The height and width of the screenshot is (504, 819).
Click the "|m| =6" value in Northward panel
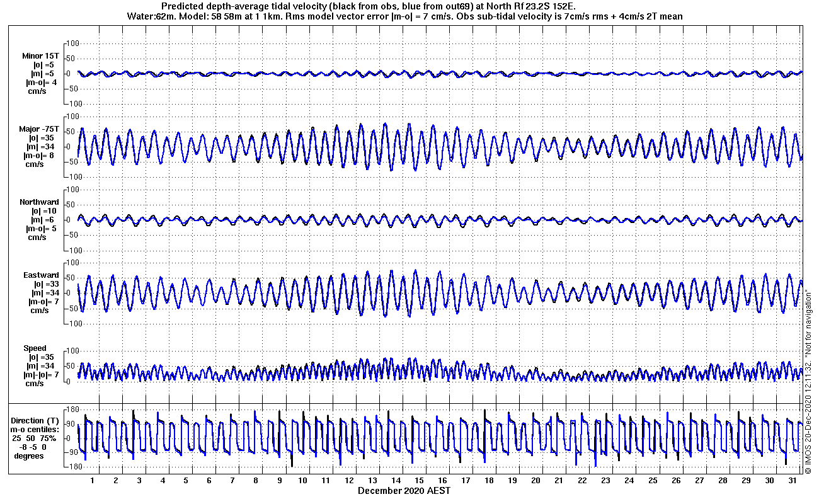pos(44,220)
